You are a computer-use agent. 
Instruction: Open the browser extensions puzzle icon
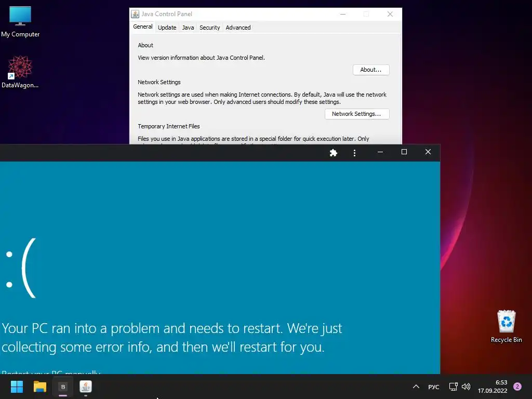(334, 153)
